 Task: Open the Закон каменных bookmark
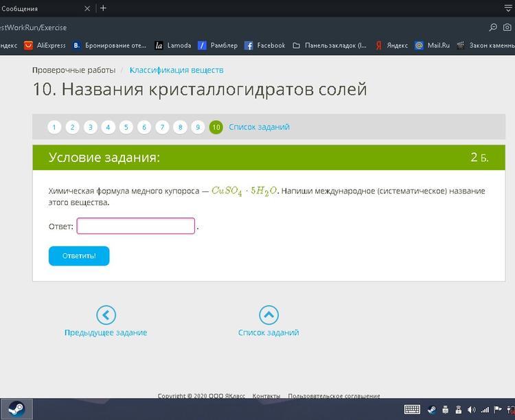point(486,45)
